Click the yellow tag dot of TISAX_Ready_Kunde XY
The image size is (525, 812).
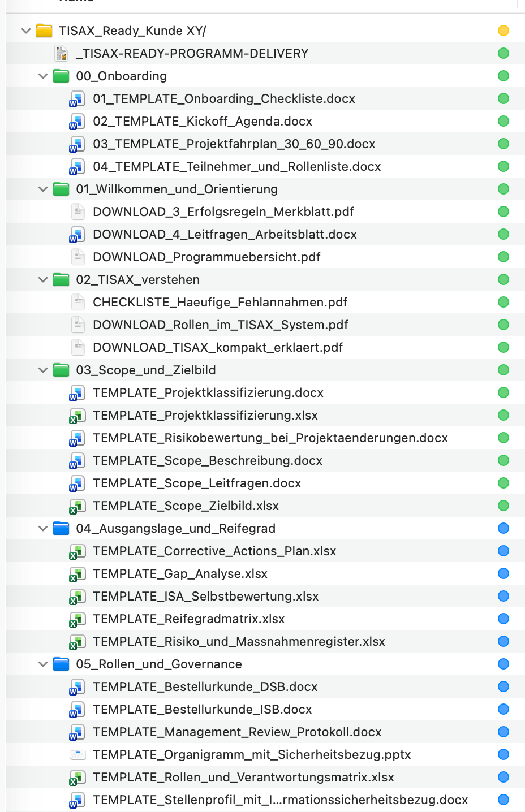click(x=503, y=31)
